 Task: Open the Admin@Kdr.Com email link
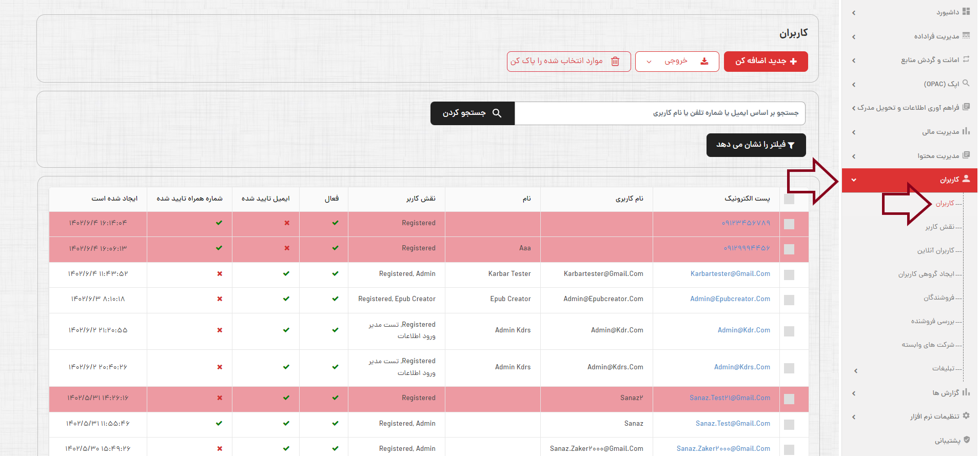click(x=743, y=330)
